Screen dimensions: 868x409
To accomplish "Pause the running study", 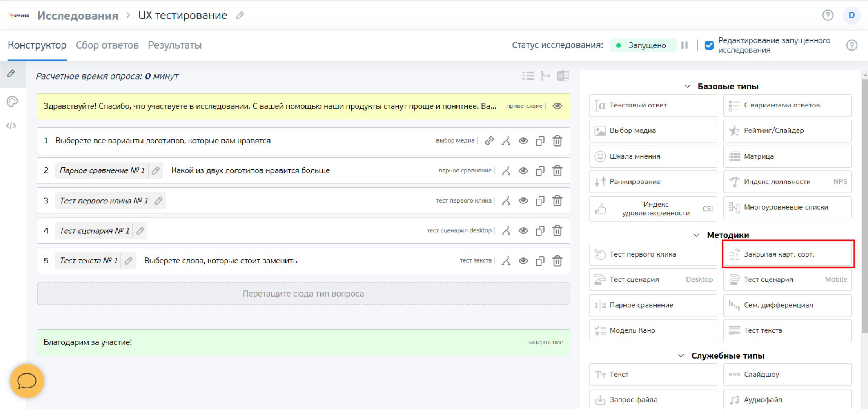I will click(684, 45).
